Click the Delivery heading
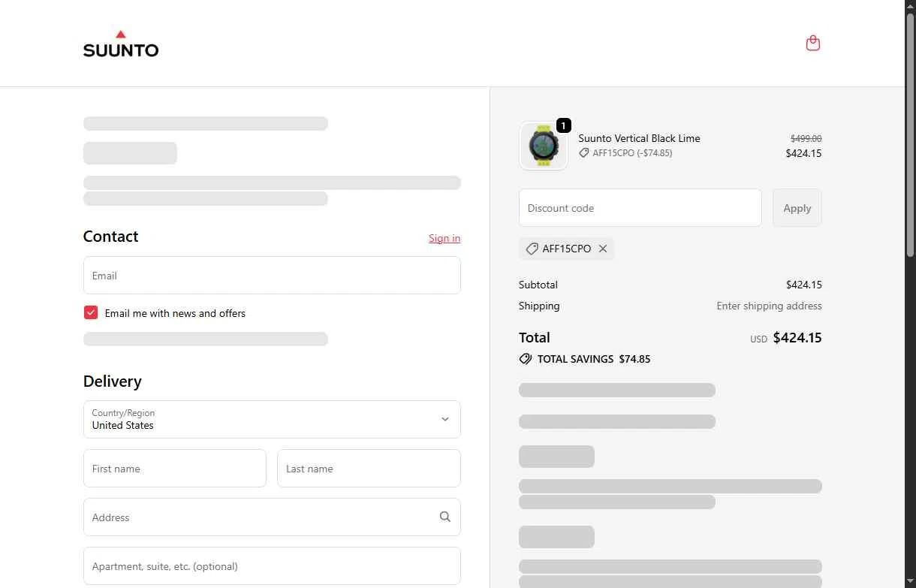 tap(112, 381)
